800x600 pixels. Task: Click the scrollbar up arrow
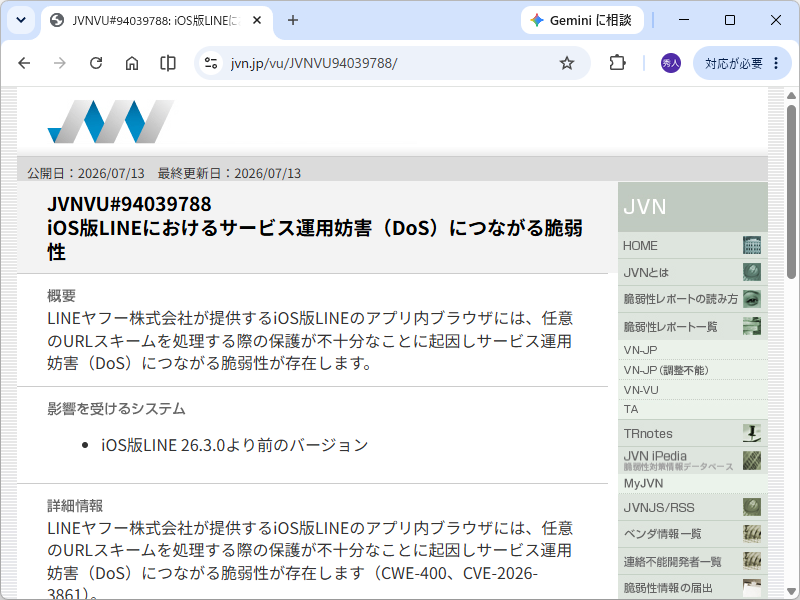[791, 95]
